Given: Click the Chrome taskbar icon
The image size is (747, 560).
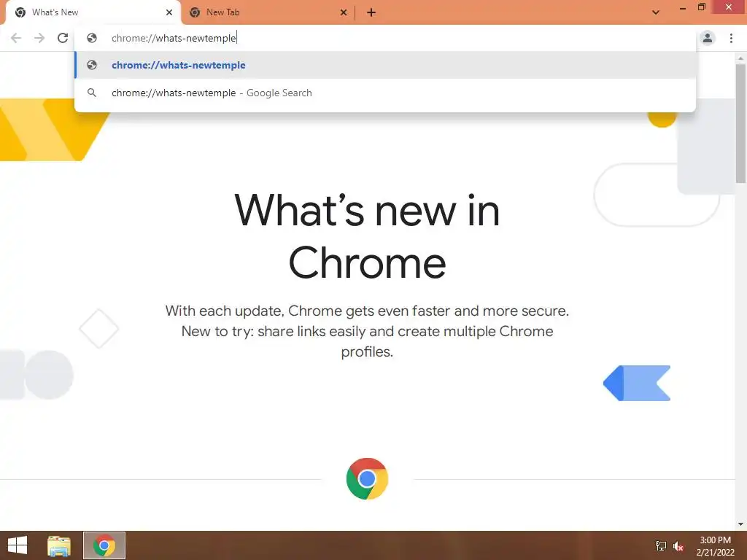Looking at the screenshot, I should coord(104,545).
